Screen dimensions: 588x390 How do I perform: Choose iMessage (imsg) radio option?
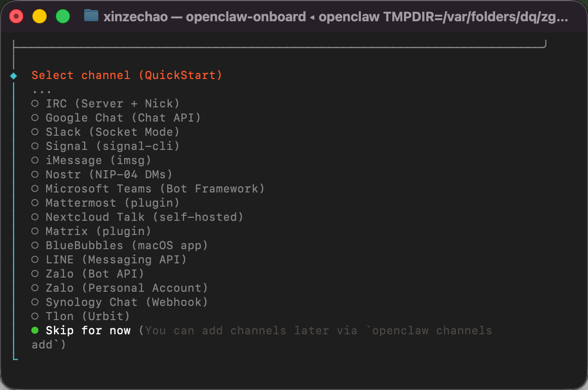pyautogui.click(x=91, y=161)
